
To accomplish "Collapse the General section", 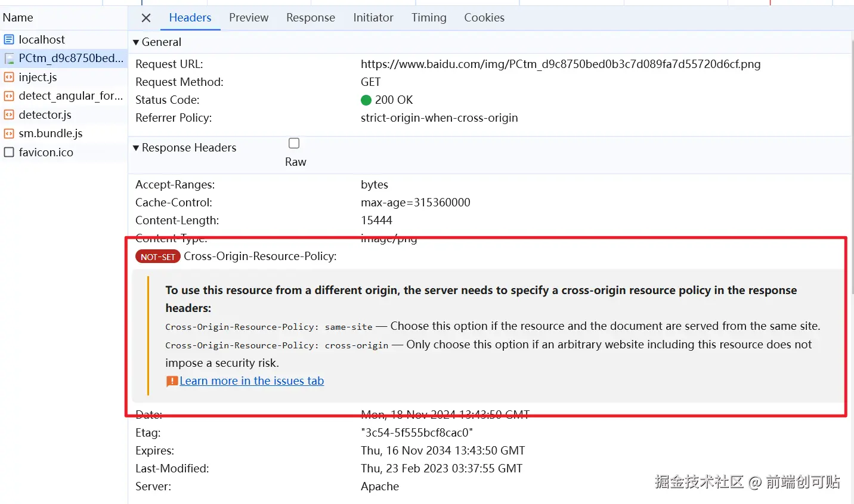I will 136,42.
